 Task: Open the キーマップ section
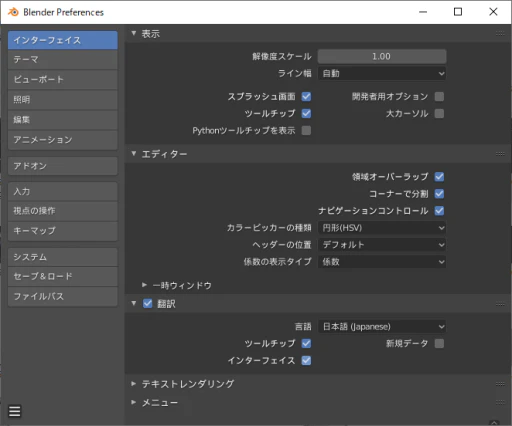pyautogui.click(x=63, y=231)
